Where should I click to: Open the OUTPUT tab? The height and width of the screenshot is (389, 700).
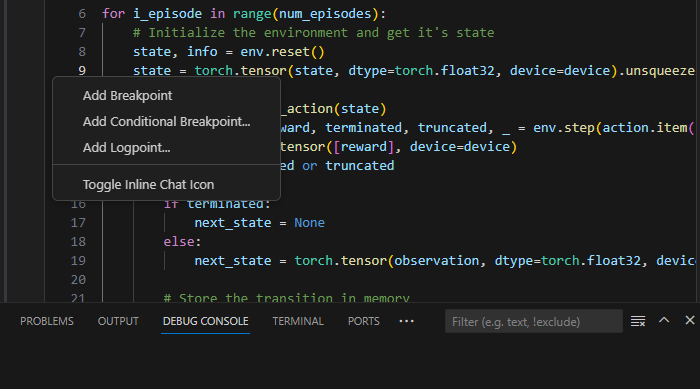[118, 321]
